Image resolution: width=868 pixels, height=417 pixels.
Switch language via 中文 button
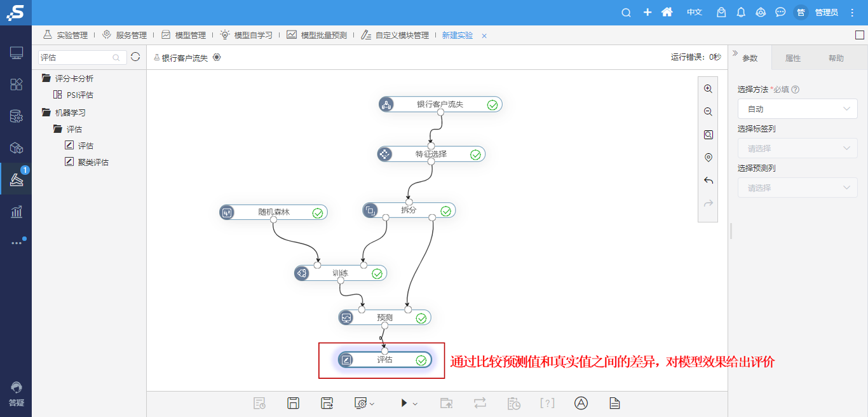[695, 13]
